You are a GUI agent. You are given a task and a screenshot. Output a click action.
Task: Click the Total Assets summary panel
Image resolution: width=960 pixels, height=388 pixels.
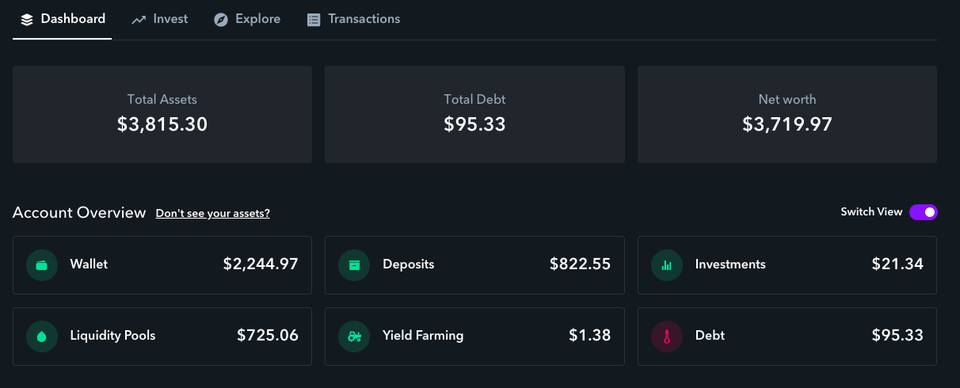[162, 114]
